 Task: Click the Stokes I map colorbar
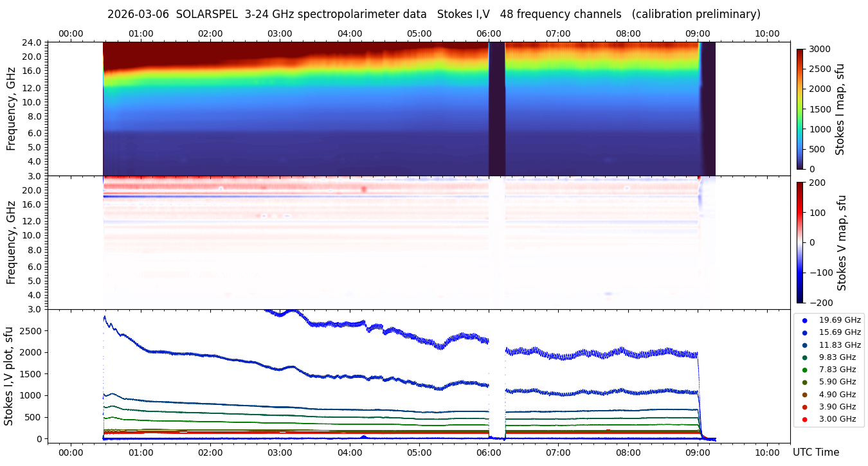pyautogui.click(x=800, y=109)
